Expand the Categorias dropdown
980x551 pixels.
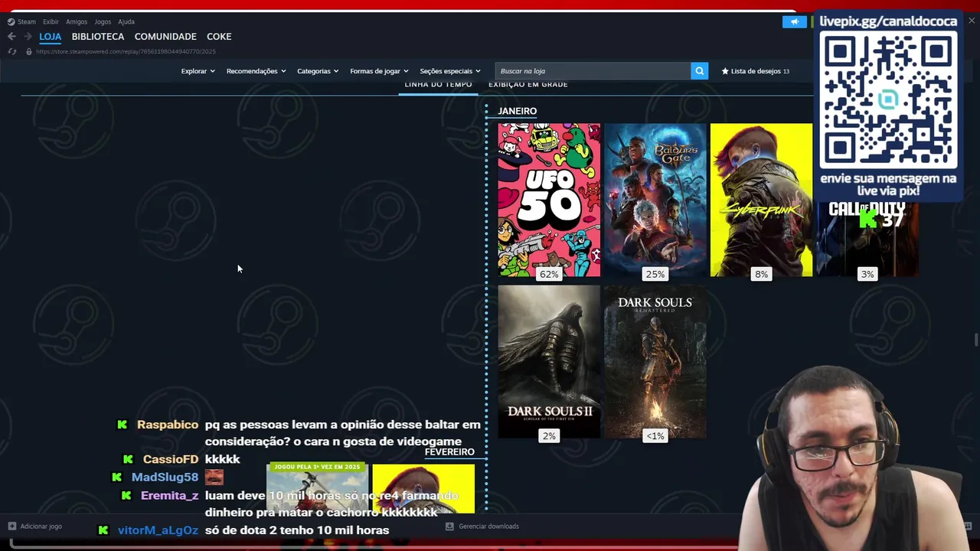tap(318, 71)
